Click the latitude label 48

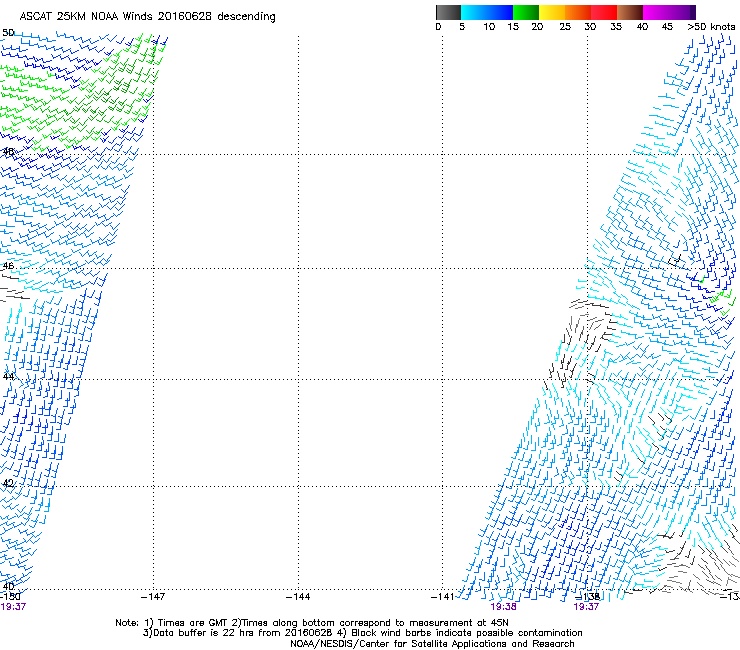click(x=8, y=152)
